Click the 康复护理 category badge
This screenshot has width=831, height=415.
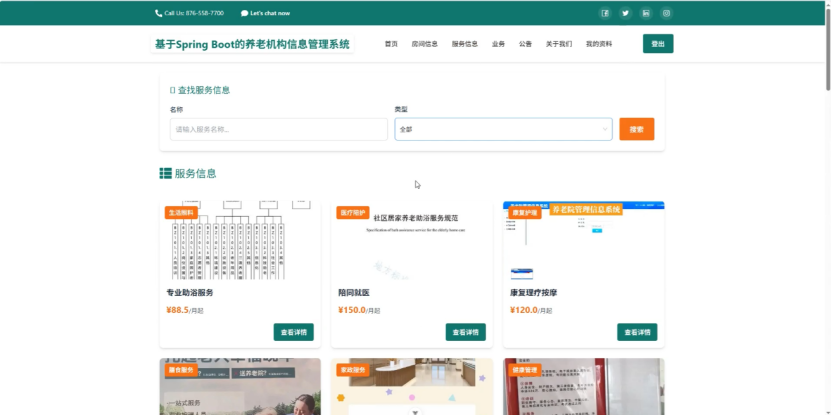(525, 213)
